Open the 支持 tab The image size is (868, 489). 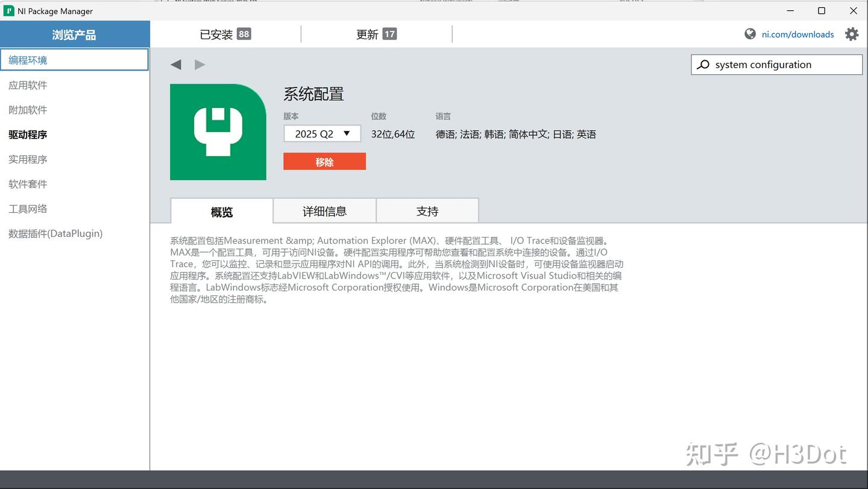(427, 210)
